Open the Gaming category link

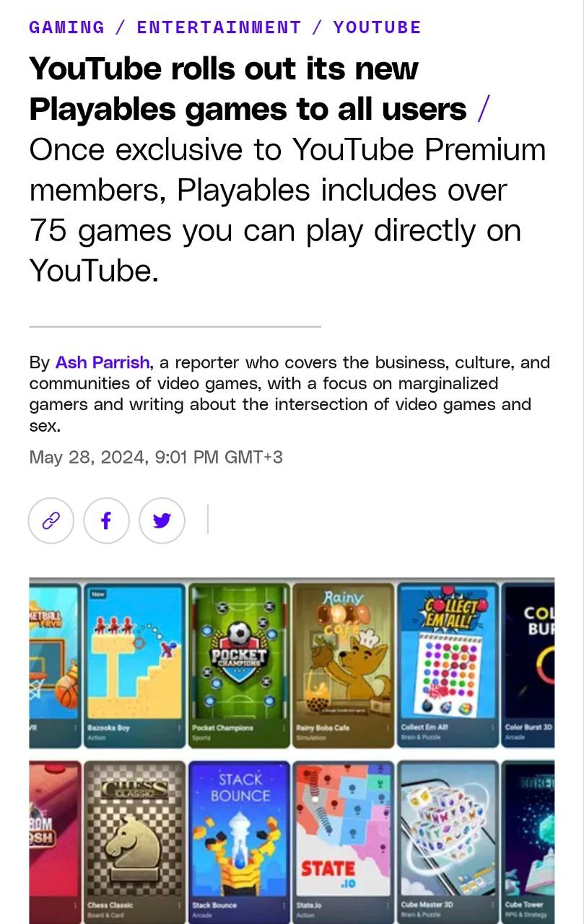click(x=66, y=27)
